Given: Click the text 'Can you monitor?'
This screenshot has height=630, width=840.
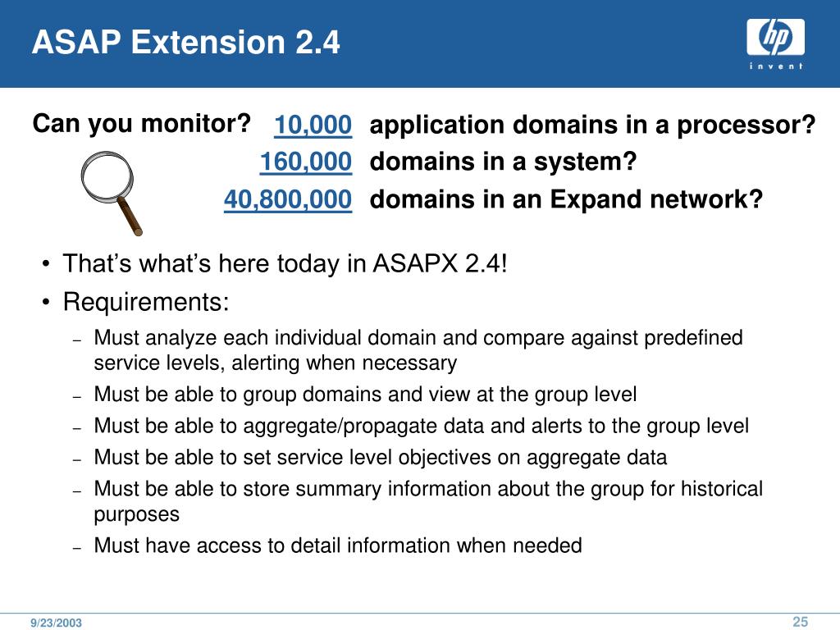Looking at the screenshot, I should point(141,125).
